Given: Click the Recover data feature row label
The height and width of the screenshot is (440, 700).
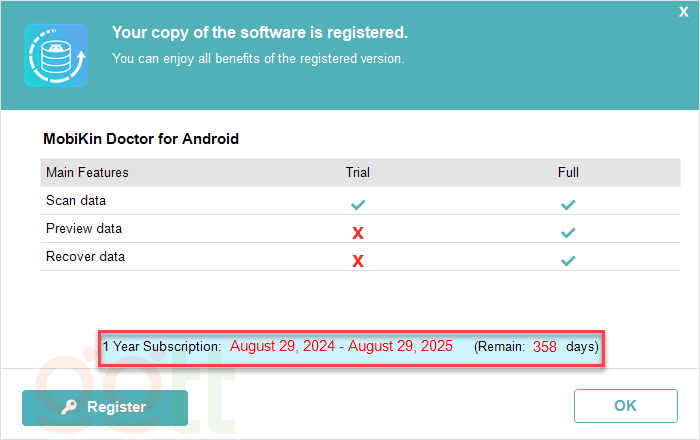Looking at the screenshot, I should [x=86, y=256].
